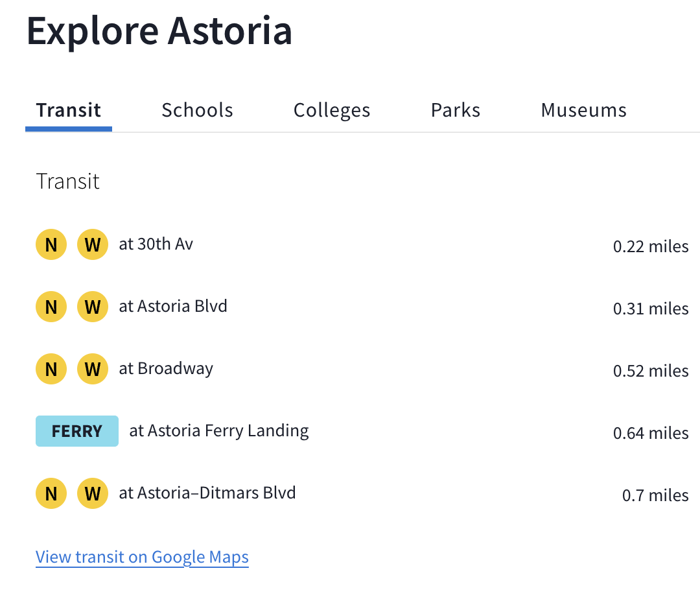
Task: Click the W train icon at Astoria–Ditmars Blvd
Action: pos(93,494)
